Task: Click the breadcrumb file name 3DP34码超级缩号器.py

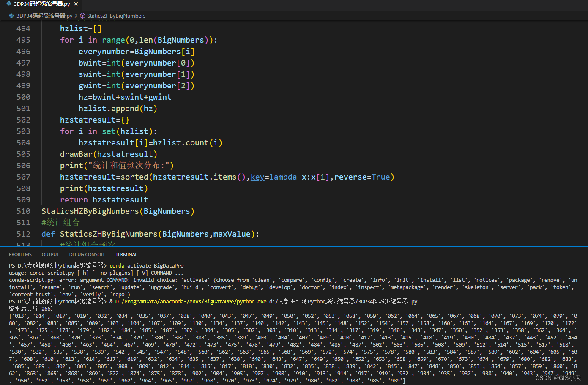Action: pos(44,16)
